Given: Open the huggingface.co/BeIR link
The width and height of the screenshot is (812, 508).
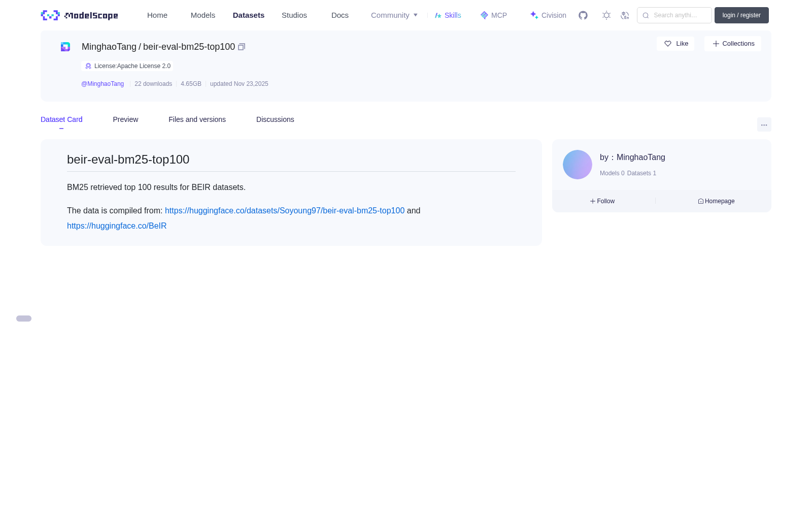Looking at the screenshot, I should (x=117, y=226).
